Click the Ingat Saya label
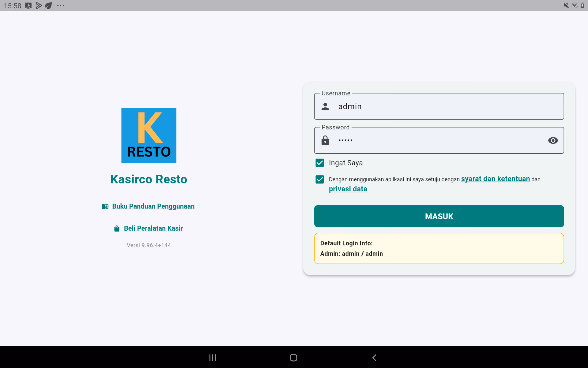This screenshot has width=588, height=368. pyautogui.click(x=346, y=163)
